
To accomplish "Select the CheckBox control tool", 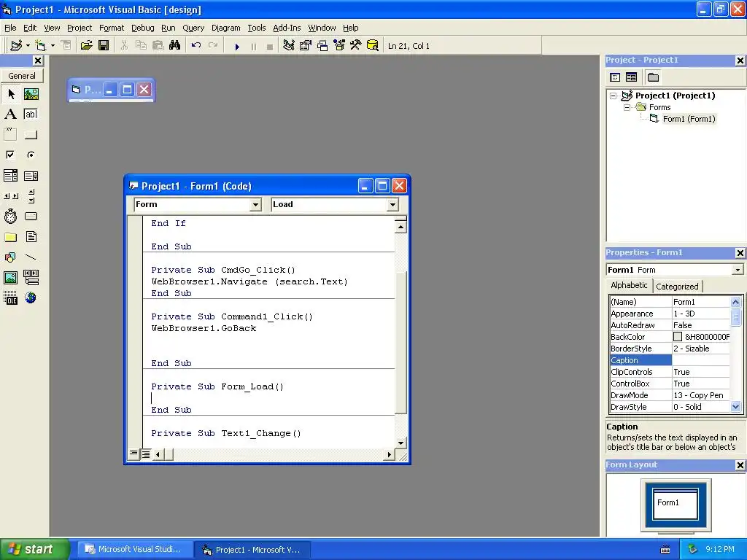I will click(10, 155).
